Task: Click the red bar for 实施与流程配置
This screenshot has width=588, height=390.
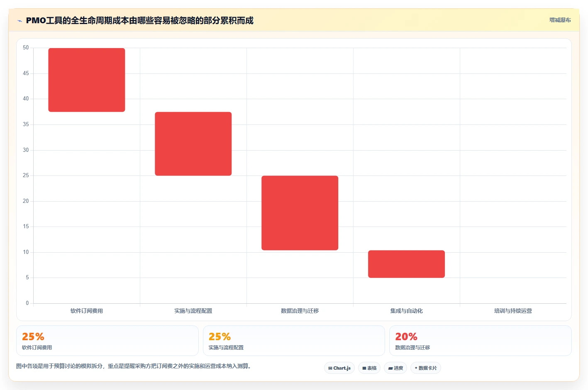Action: (193, 144)
